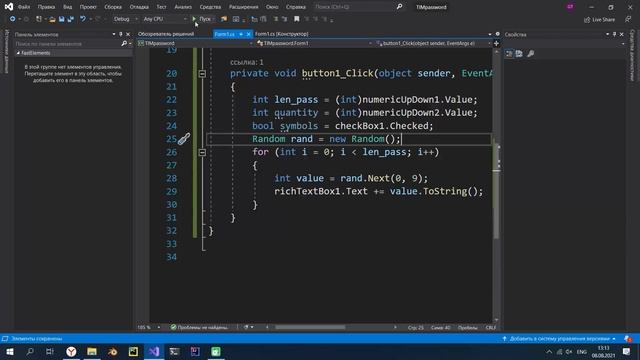Switch to the Обозреватель решений tab
The height and width of the screenshot is (360, 640).
click(166, 34)
